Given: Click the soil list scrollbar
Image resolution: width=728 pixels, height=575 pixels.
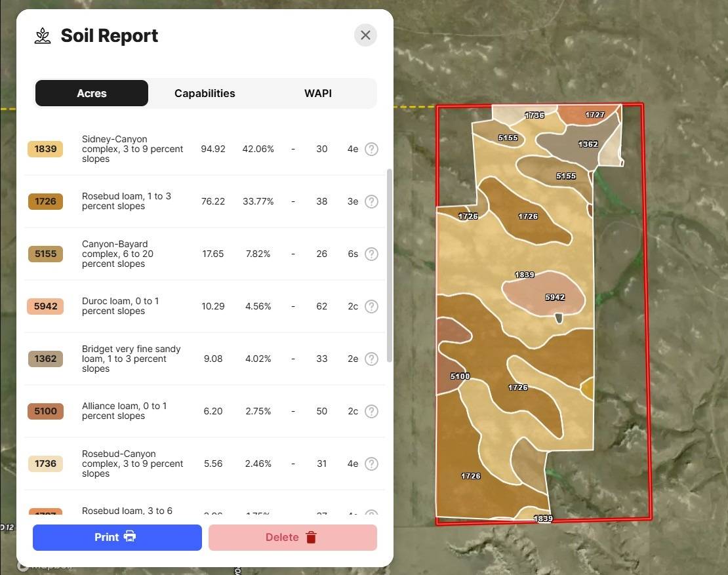Looking at the screenshot, I should (389, 266).
